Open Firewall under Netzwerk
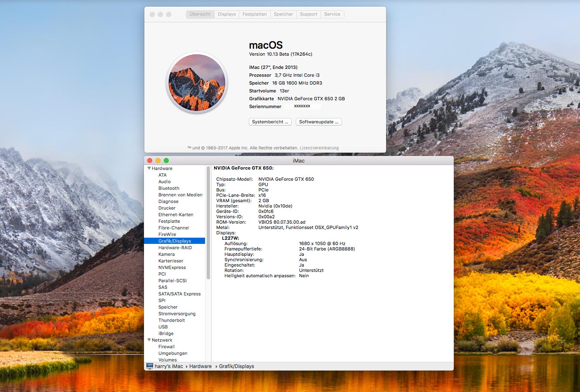 (167, 347)
